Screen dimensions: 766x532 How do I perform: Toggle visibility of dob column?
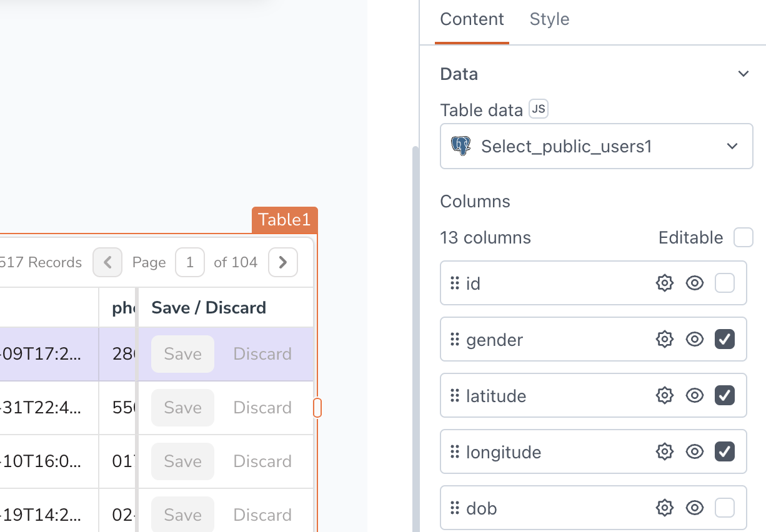[695, 508]
